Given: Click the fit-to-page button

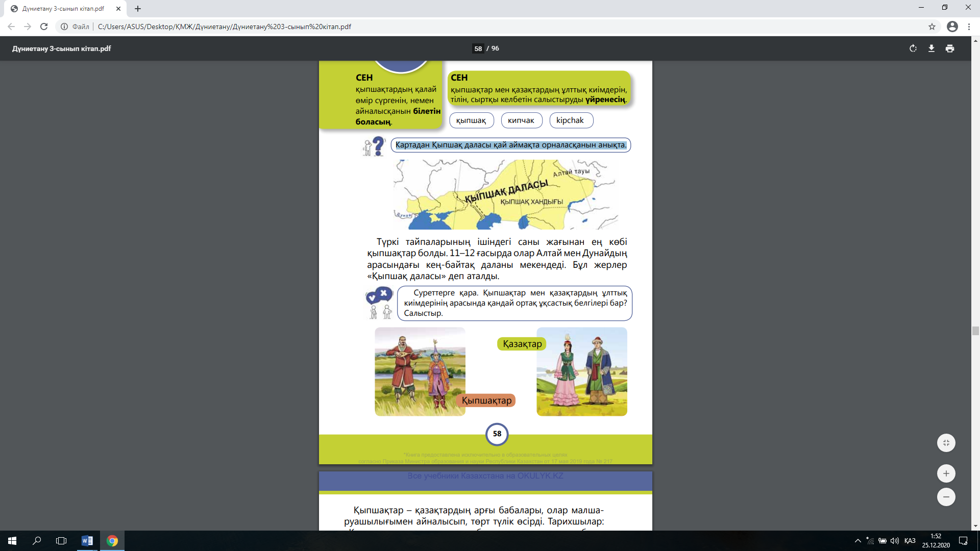Looking at the screenshot, I should click(946, 443).
